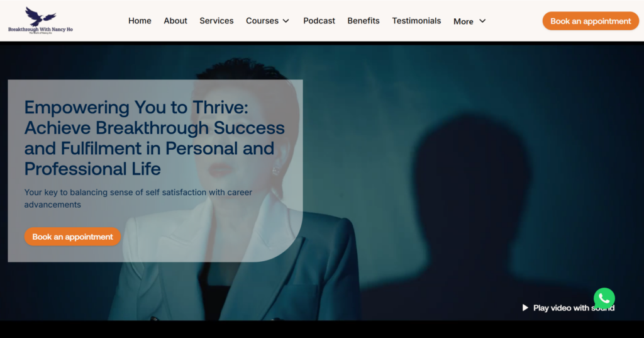Open WhatsApp chat via green phone icon
Image resolution: width=644 pixels, height=338 pixels.
coord(604,298)
